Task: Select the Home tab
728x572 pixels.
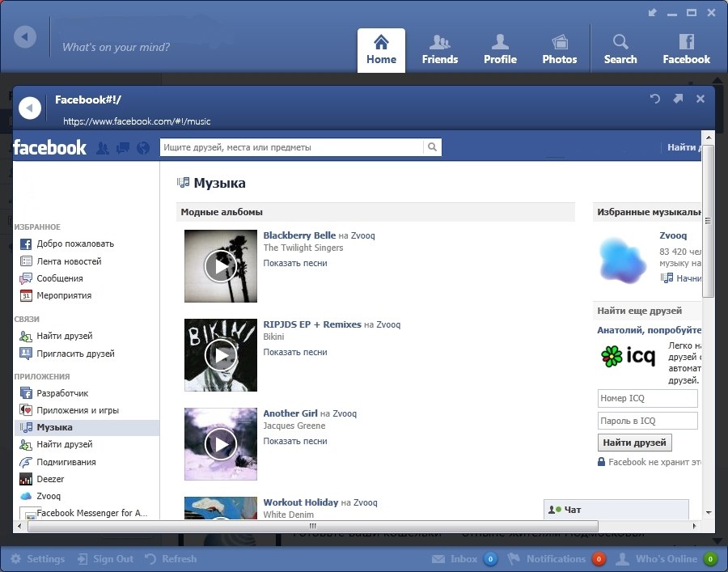Action: coord(381,49)
